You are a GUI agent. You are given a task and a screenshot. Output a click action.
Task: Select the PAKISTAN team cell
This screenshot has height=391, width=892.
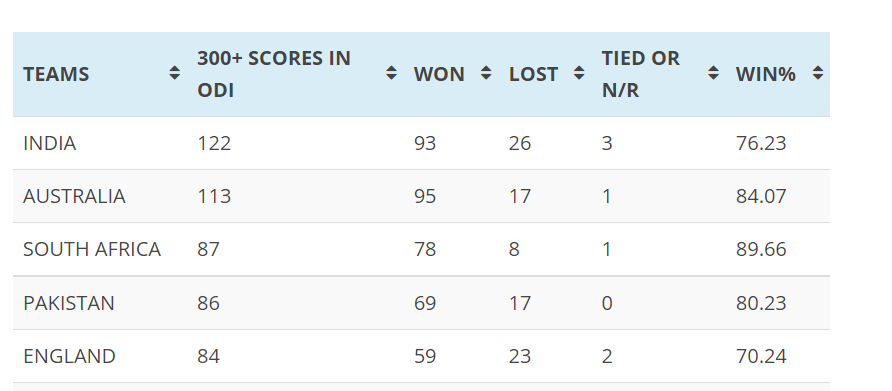(68, 303)
